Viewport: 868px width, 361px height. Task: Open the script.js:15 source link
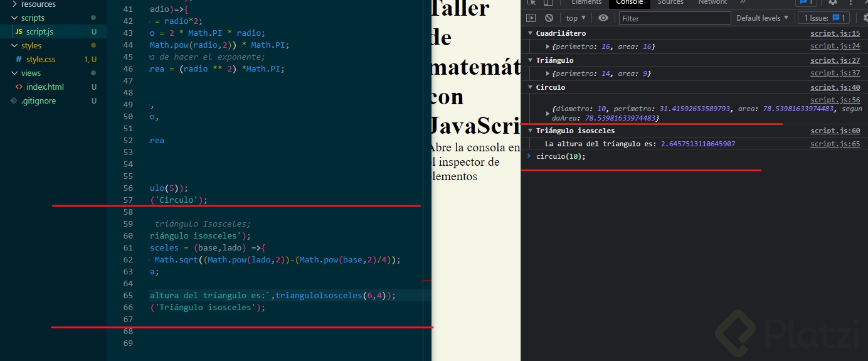(835, 33)
